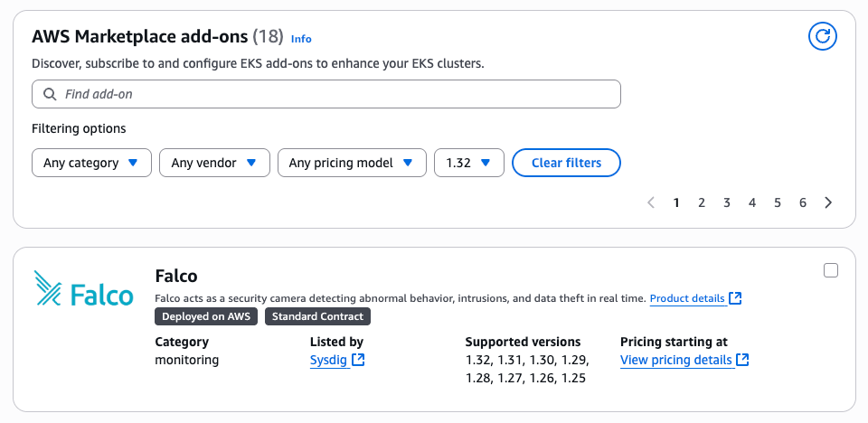
Task: Go to page 6
Action: 803,202
